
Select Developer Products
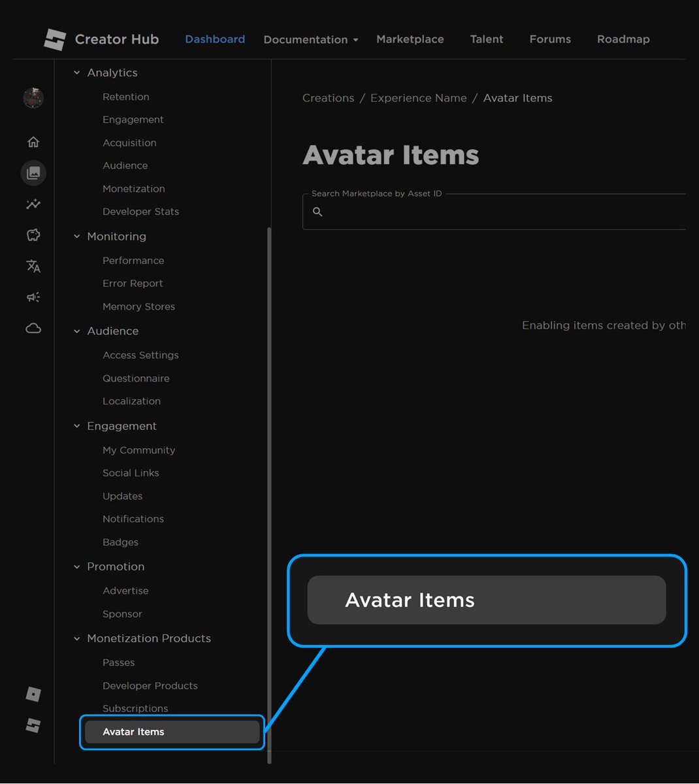click(x=150, y=686)
